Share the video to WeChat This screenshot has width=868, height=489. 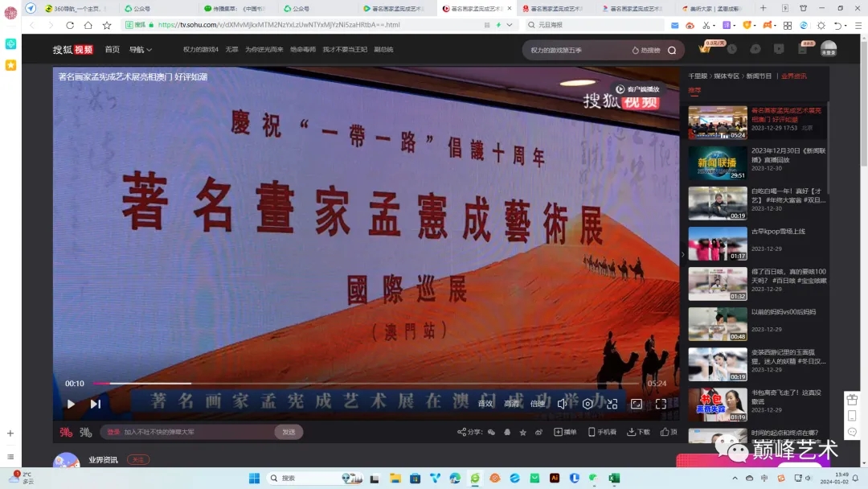[x=492, y=431]
